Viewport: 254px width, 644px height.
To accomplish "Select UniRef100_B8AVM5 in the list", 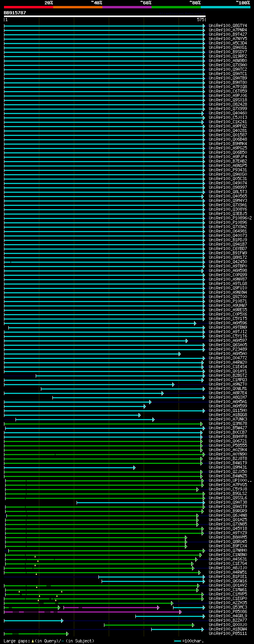I will tap(228, 537).
